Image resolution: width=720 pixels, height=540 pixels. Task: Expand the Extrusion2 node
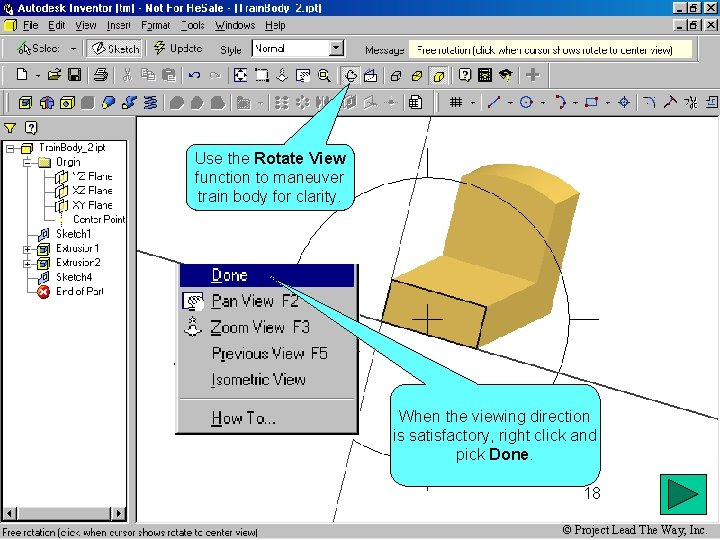click(x=27, y=264)
